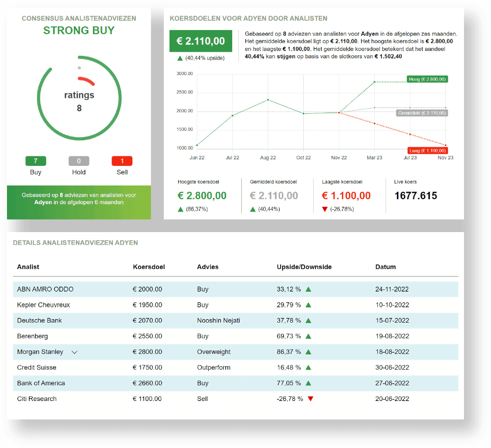The width and height of the screenshot is (491, 448).
Task: Click the red down arrow in Citi Research row
Action: tap(311, 399)
